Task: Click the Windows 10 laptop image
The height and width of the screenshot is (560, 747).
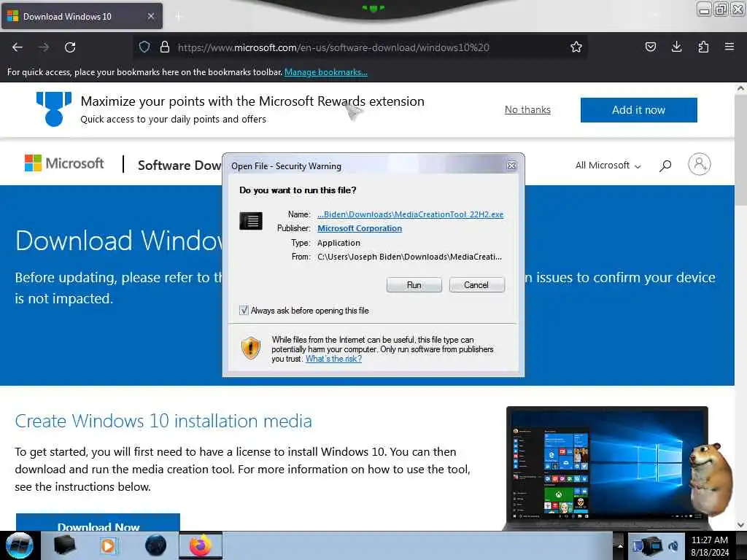Action: pos(606,469)
